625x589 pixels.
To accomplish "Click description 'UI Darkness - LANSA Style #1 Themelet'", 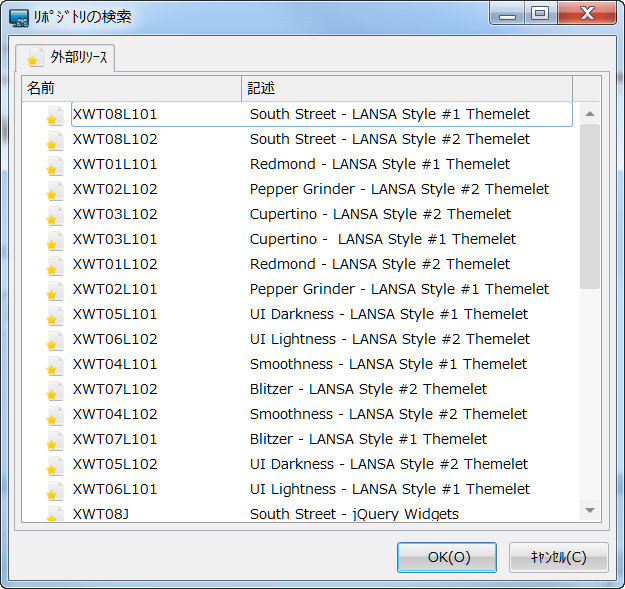I will click(389, 314).
